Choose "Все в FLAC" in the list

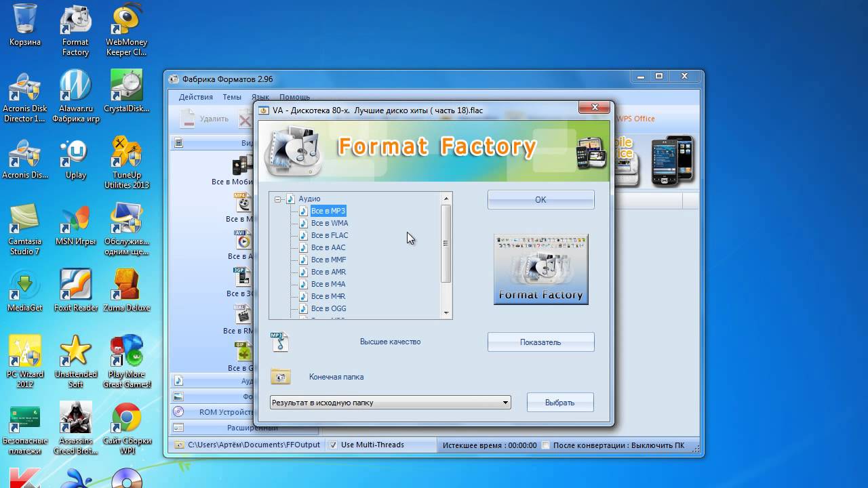pos(330,235)
